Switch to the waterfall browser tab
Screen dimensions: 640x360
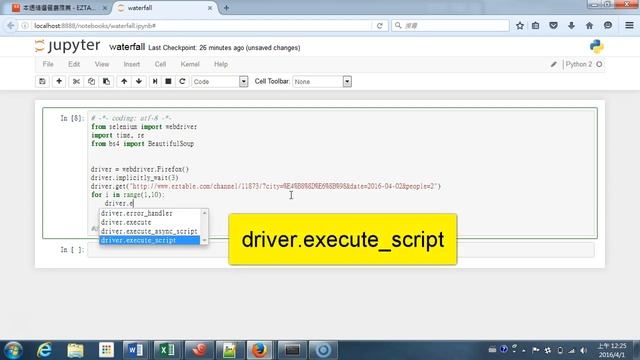tap(163, 8)
